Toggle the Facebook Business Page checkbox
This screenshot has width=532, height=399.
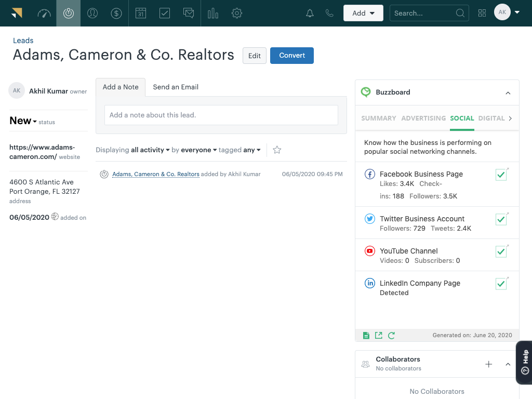501,176
